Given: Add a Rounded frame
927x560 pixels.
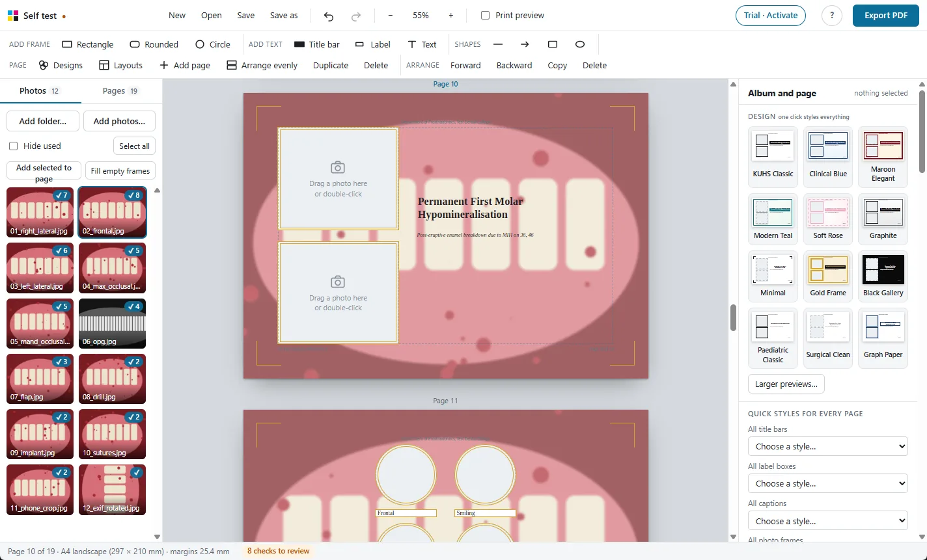Looking at the screenshot, I should 154,44.
